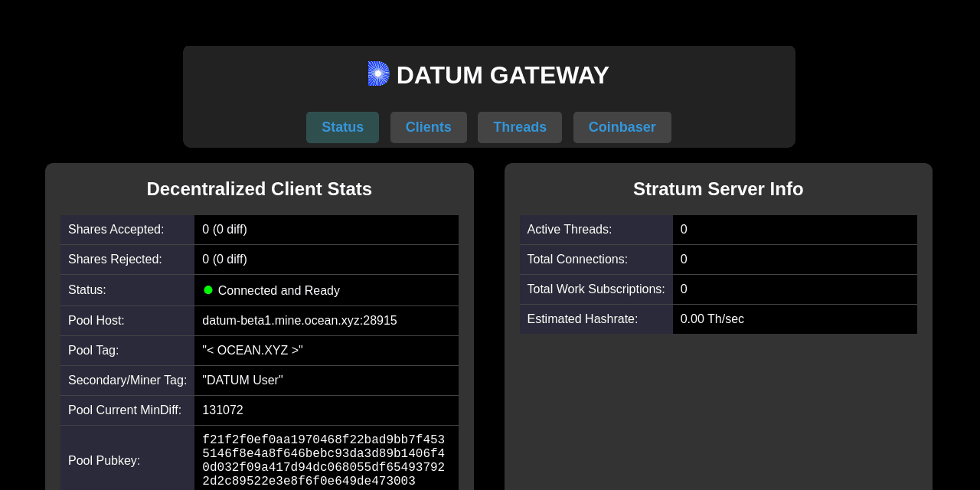
Task: Select the Pool Host label
Action: click(96, 321)
